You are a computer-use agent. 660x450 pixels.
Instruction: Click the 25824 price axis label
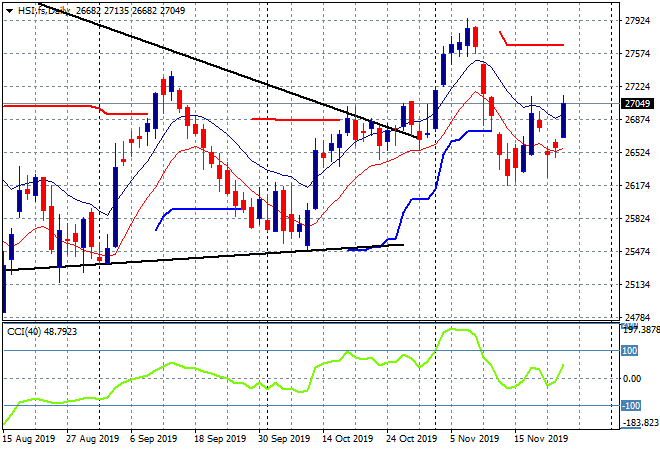click(637, 218)
